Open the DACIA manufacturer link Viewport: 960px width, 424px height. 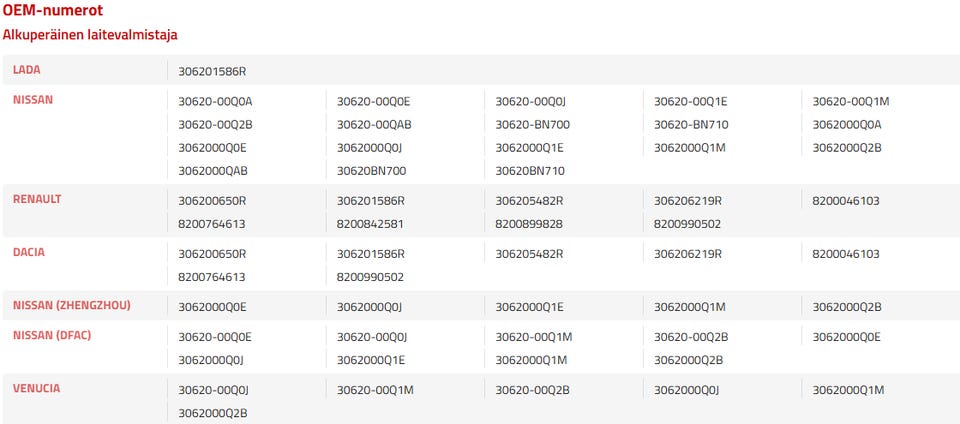[29, 252]
